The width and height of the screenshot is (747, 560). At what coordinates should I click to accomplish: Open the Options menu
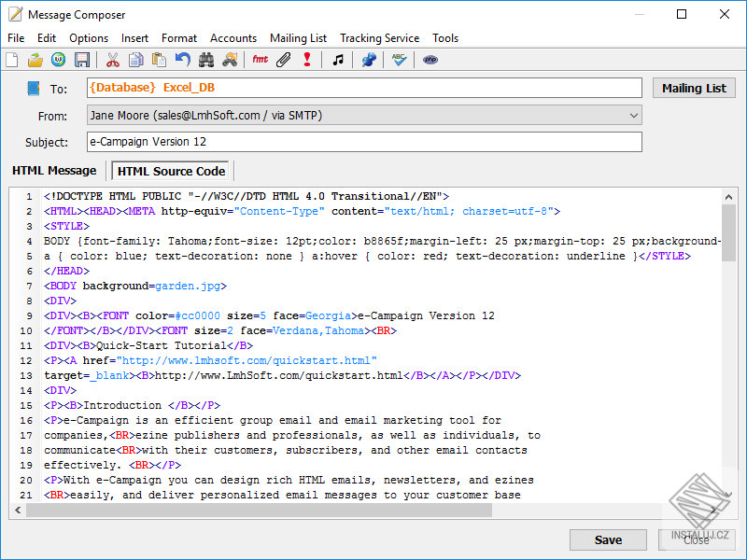point(89,38)
